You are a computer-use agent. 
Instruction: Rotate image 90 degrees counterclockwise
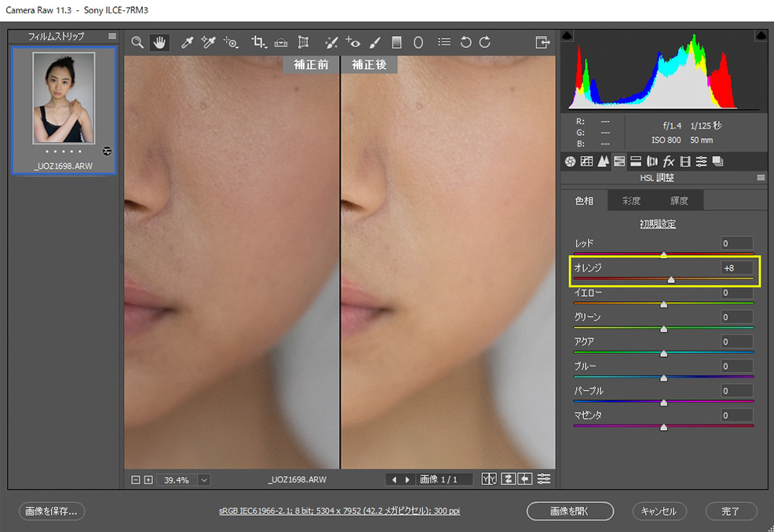pyautogui.click(x=465, y=42)
